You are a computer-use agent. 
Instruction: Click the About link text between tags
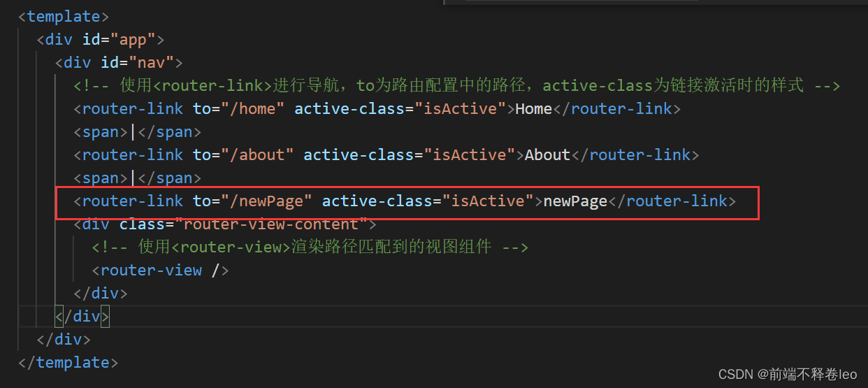[x=548, y=155]
